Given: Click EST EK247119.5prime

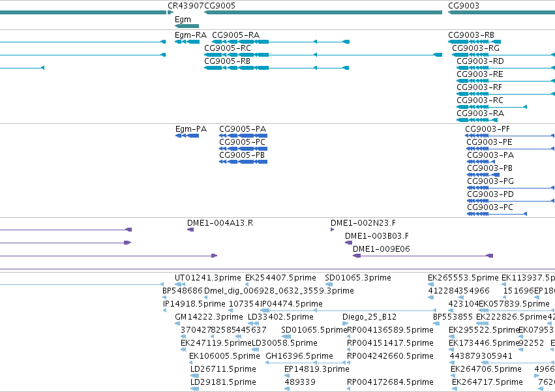Looking at the screenshot, I should (x=183, y=350).
